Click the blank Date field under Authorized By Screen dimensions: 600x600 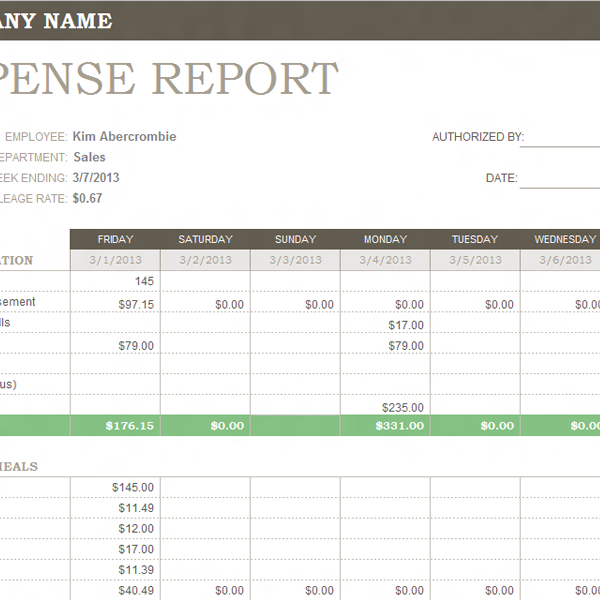559,179
